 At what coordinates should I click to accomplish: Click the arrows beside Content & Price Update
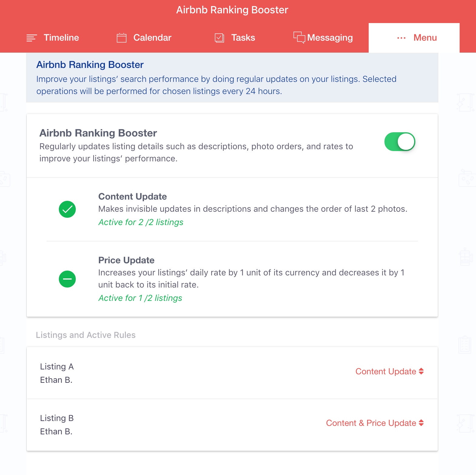click(x=421, y=423)
